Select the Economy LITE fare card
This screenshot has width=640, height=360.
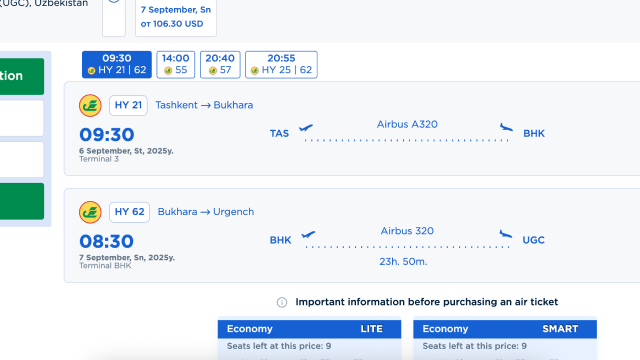(309, 338)
